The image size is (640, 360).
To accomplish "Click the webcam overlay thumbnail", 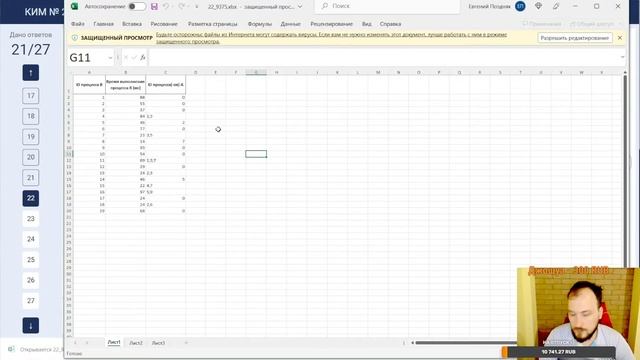I will point(578,313).
